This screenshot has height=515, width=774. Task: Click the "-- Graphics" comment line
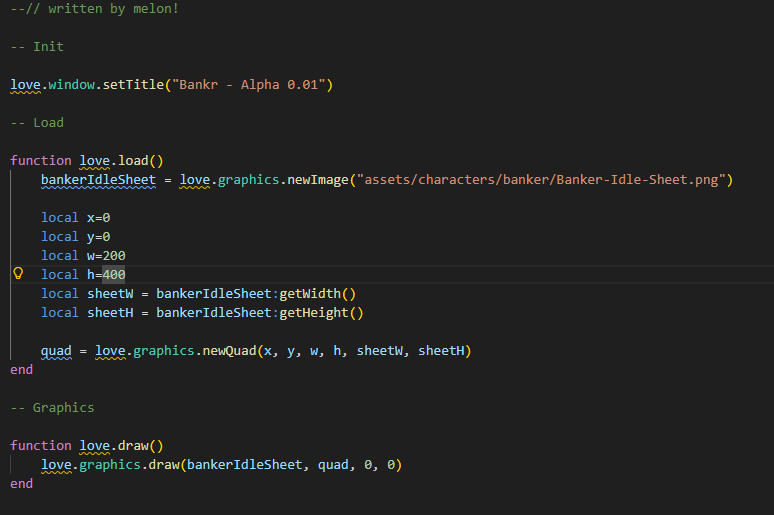pyautogui.click(x=52, y=407)
